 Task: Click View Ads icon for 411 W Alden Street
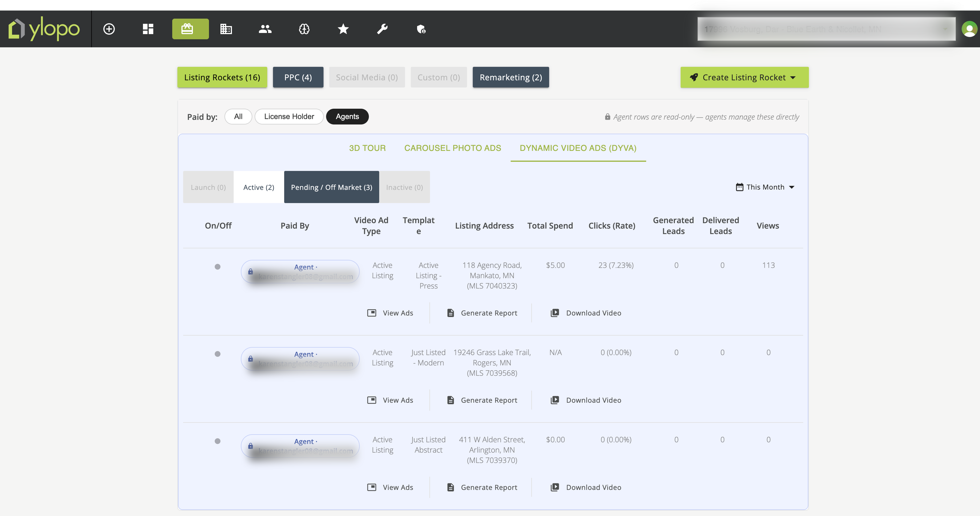click(372, 487)
